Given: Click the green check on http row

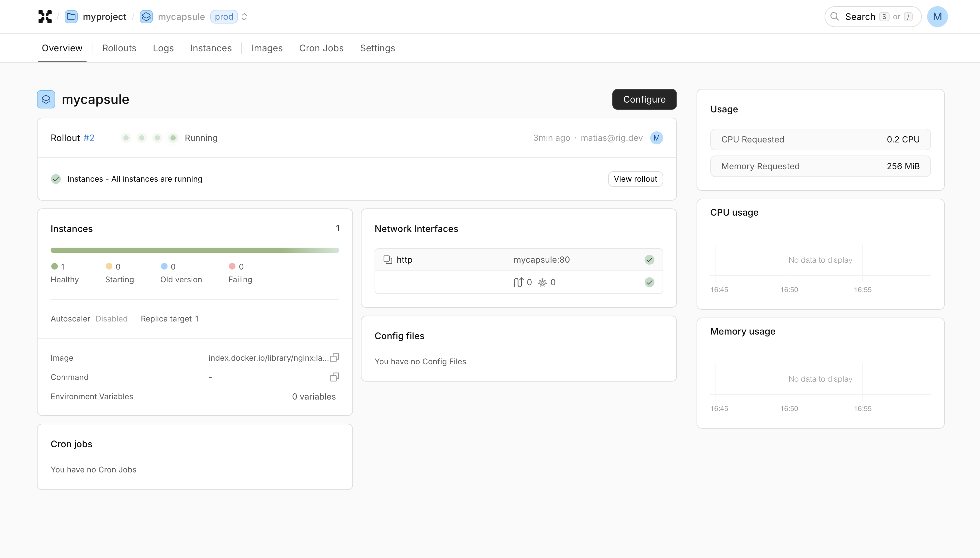Looking at the screenshot, I should coord(649,260).
